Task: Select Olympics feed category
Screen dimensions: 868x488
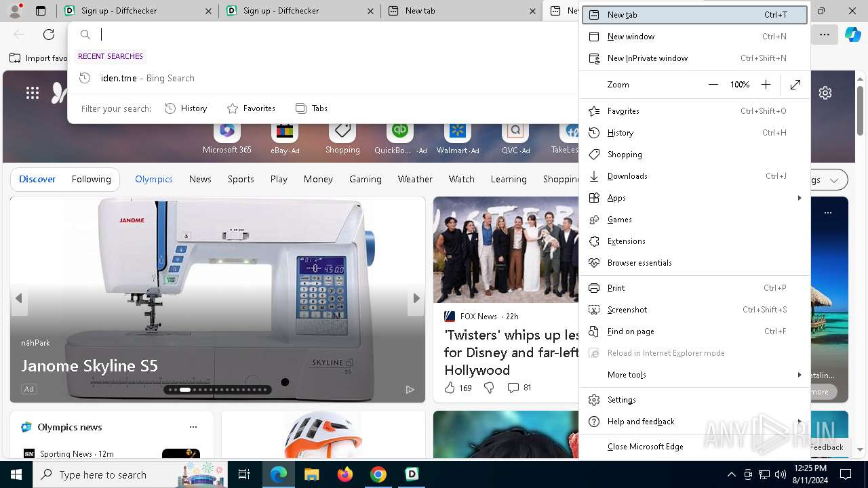Action: pyautogui.click(x=154, y=180)
